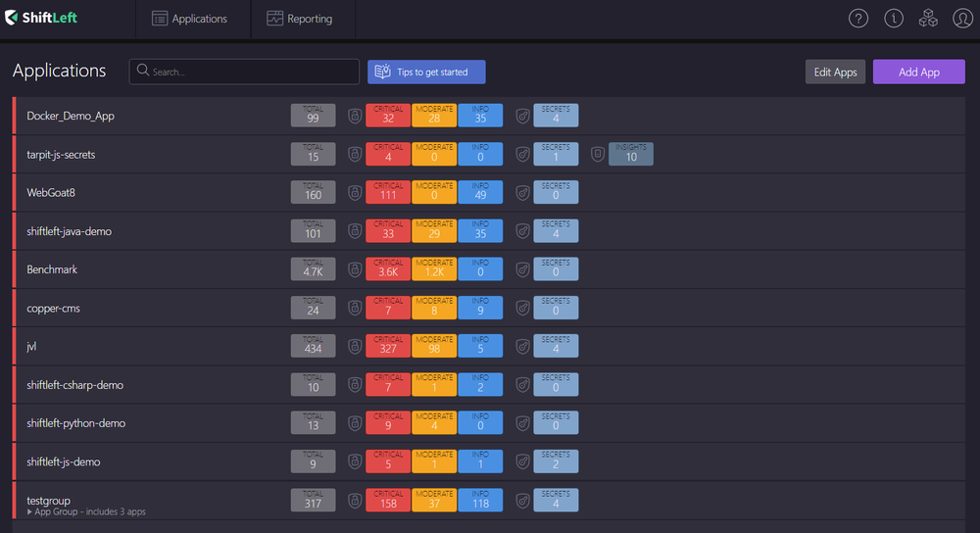Viewport: 980px width, 533px height.
Task: Open the Docker_Demo_App application
Action: tap(71, 116)
